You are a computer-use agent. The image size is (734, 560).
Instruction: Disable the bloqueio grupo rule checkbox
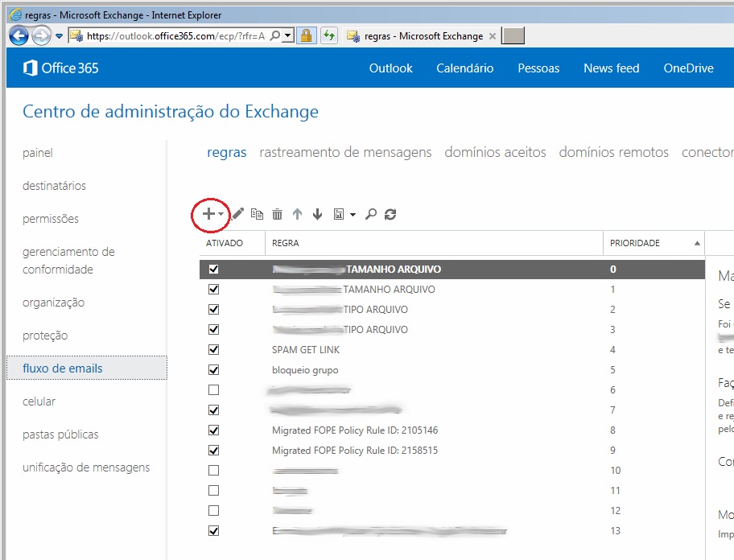[x=213, y=369]
